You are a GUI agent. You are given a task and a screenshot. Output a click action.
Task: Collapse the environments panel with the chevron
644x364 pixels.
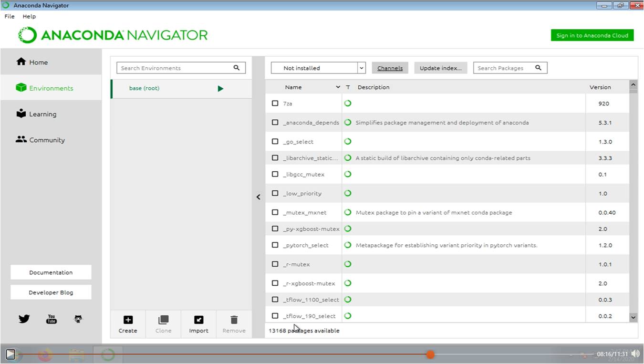pos(258,197)
